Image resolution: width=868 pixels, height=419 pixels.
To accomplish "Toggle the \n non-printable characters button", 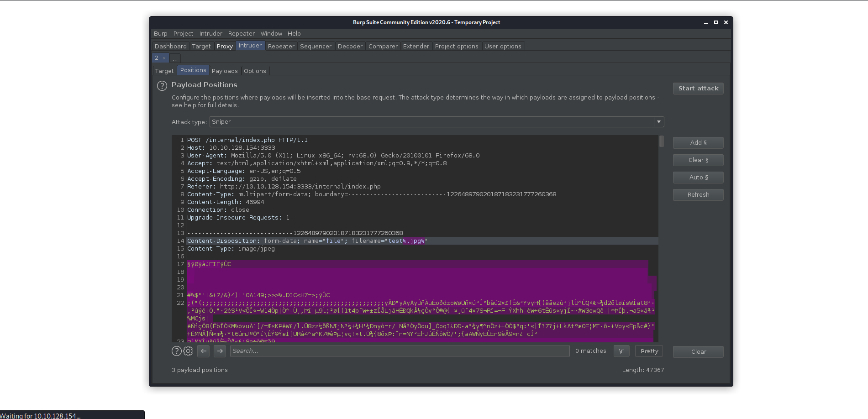I will point(621,351).
